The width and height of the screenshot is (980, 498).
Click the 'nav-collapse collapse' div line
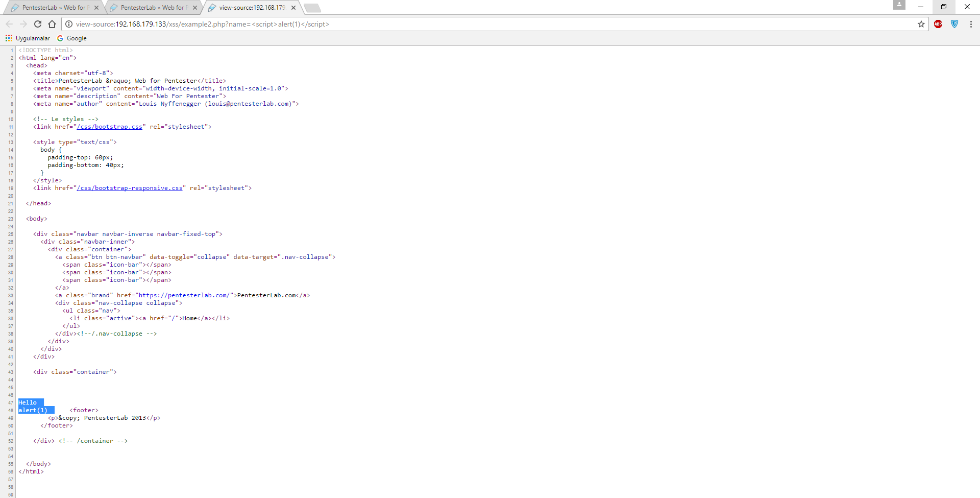[x=119, y=303]
